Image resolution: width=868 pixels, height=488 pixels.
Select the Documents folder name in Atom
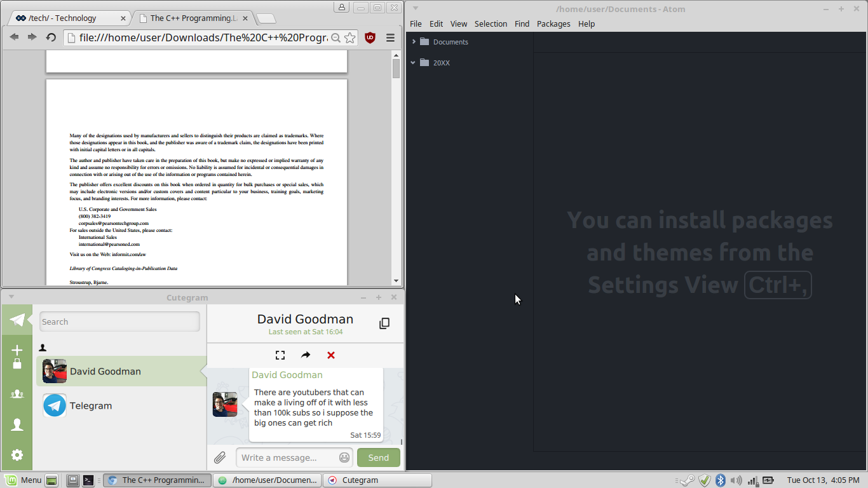coord(451,42)
